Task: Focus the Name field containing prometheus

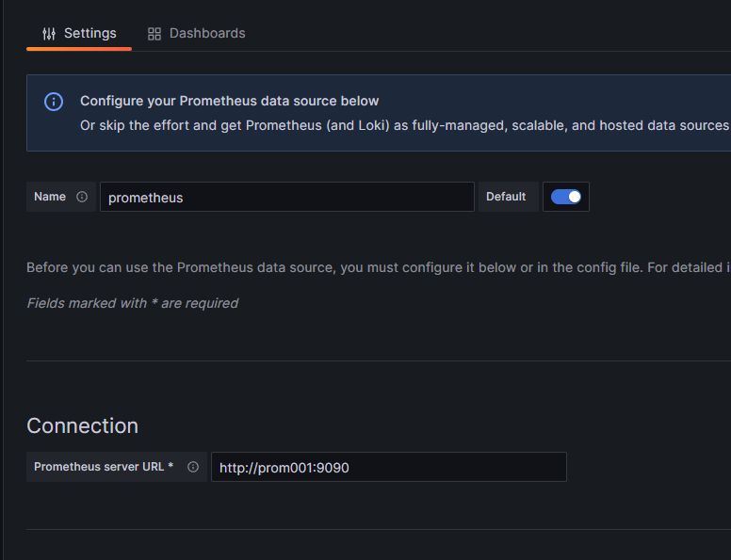Action: [x=287, y=197]
